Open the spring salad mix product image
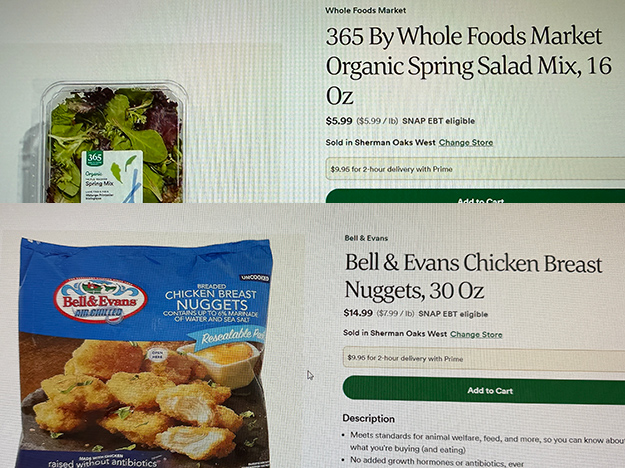625x468 pixels. (114, 142)
